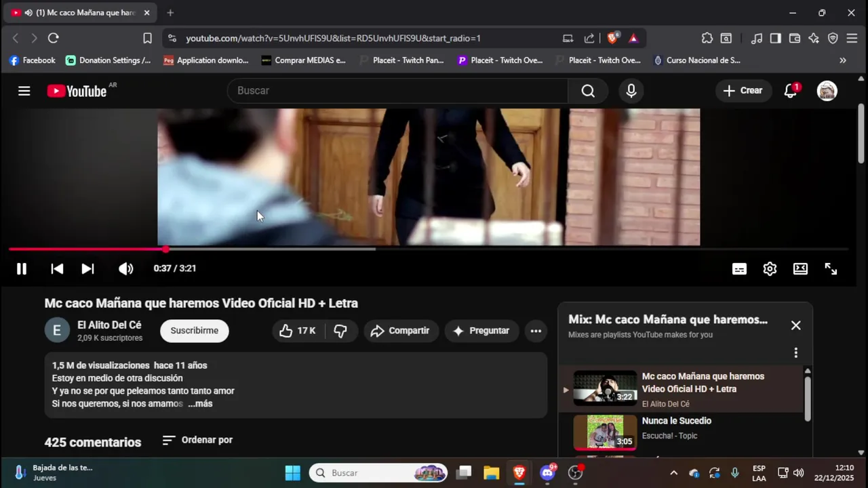868x488 pixels.
Task: Go to the YouTube home logo
Action: click(77, 91)
